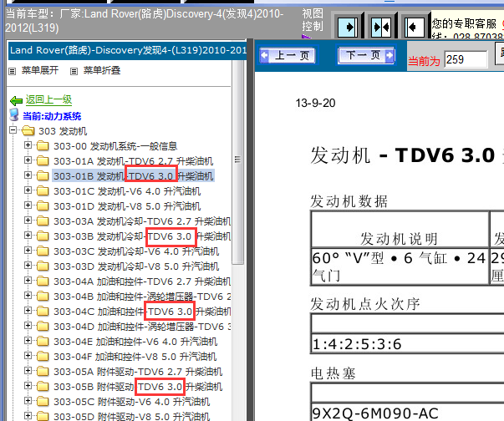Collapse the 303 发动机 tree node
This screenshot has height=421, width=504.
[13, 130]
